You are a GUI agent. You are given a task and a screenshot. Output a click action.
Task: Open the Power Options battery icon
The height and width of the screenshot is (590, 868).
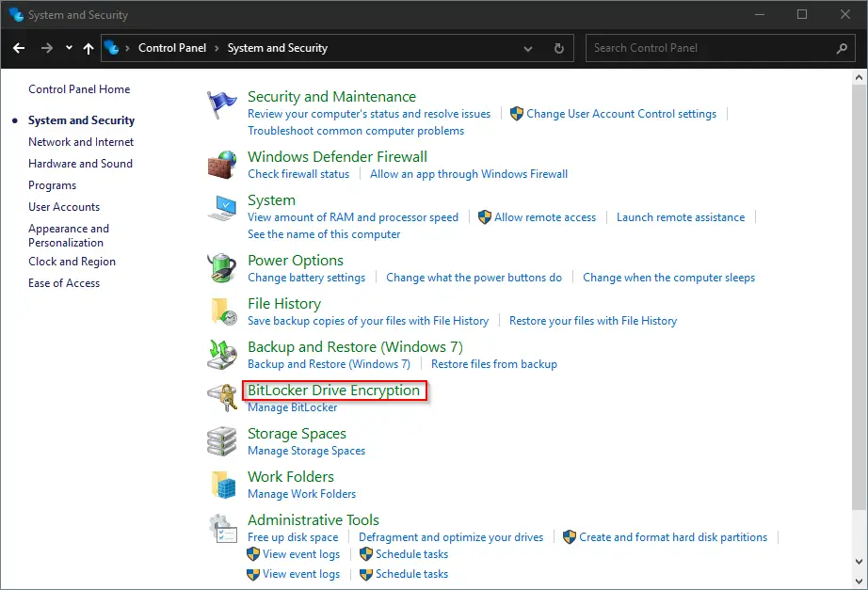point(222,268)
